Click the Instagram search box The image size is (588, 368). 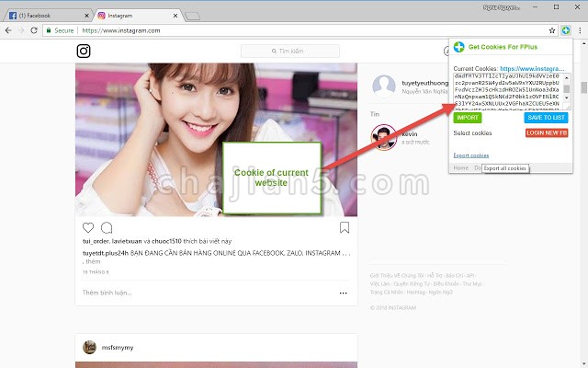click(290, 52)
